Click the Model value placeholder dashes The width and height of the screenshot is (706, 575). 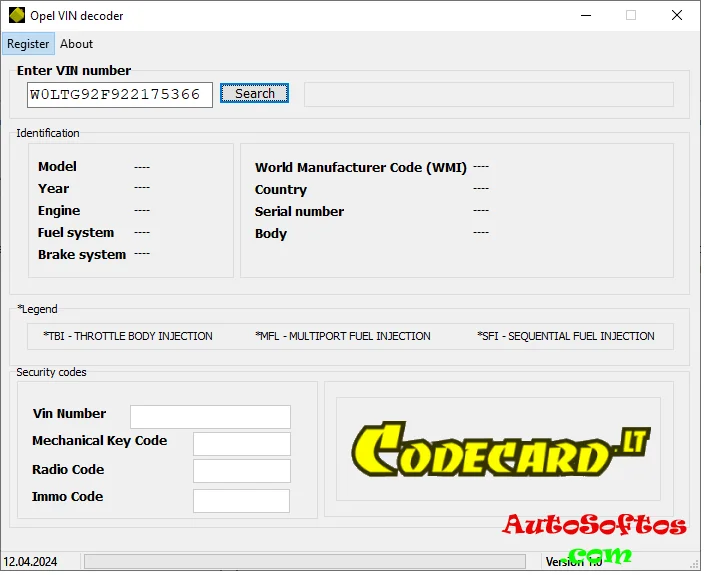coord(142,167)
